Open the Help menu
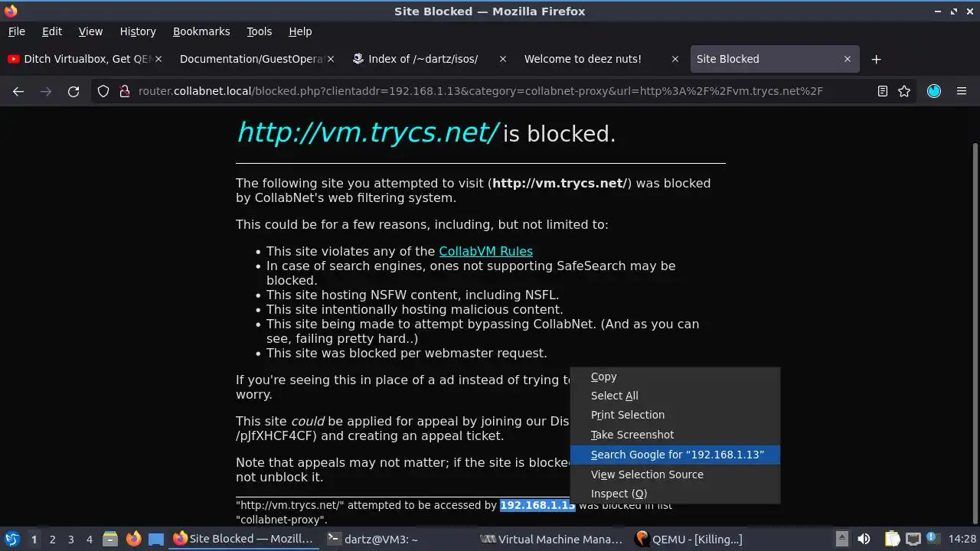Screen dimensions: 980x551 pyautogui.click(x=300, y=31)
